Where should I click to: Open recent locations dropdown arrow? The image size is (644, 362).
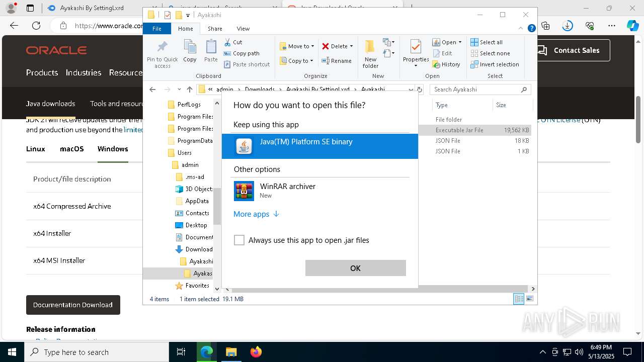coord(179,89)
